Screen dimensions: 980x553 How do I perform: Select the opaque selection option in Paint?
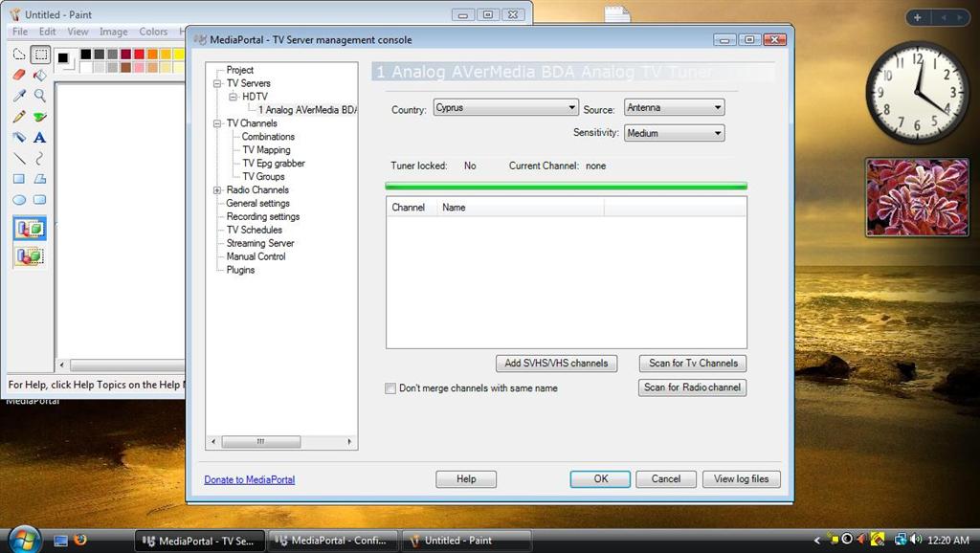(30, 229)
